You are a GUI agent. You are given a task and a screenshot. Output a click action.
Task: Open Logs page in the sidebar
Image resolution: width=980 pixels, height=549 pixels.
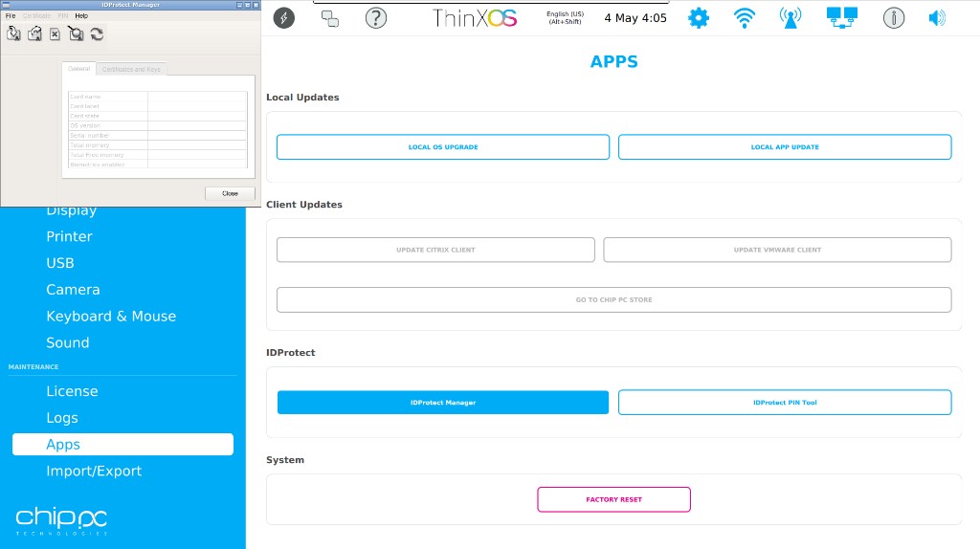pyautogui.click(x=62, y=418)
